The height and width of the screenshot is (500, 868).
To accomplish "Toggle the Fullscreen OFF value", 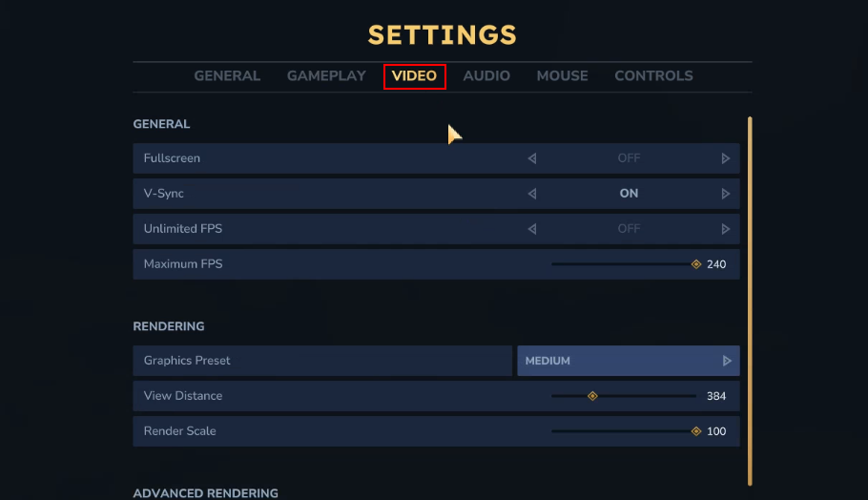I will point(629,158).
